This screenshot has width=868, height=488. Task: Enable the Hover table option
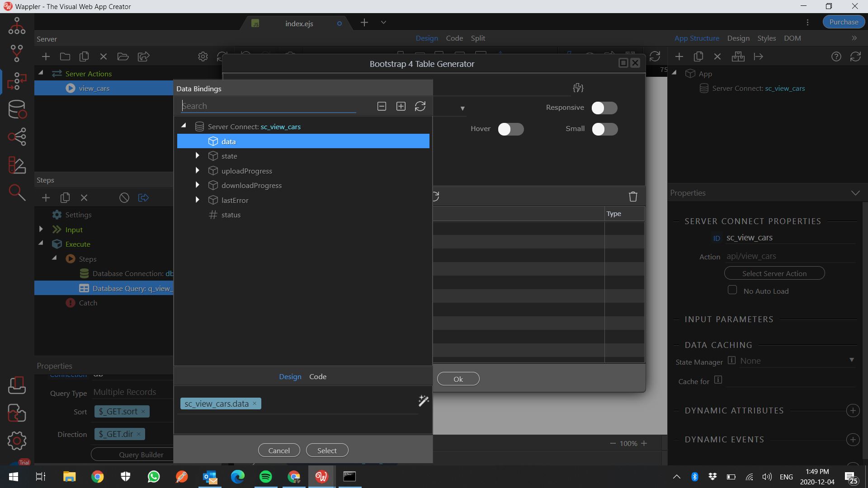pos(510,129)
